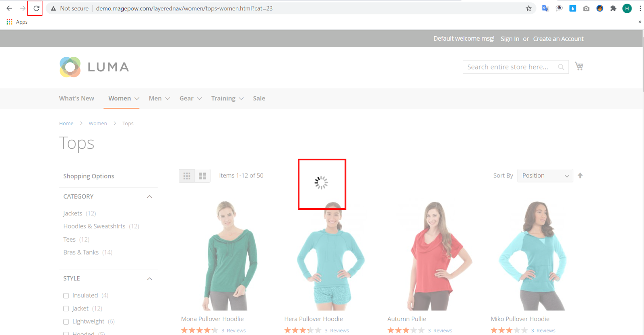Viewport: 644px width, 335px height.
Task: Open the browser extensions puzzle icon
Action: pyautogui.click(x=613, y=8)
